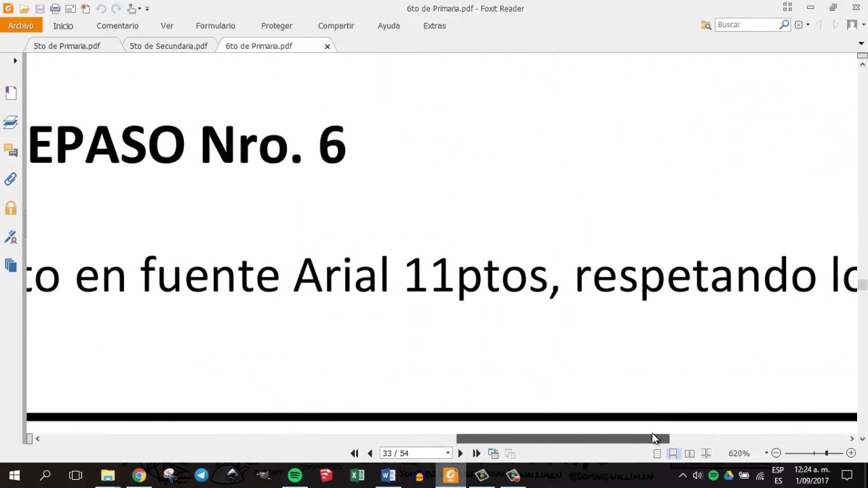
Task: Open the Proteger ribbon tab
Action: click(x=277, y=26)
